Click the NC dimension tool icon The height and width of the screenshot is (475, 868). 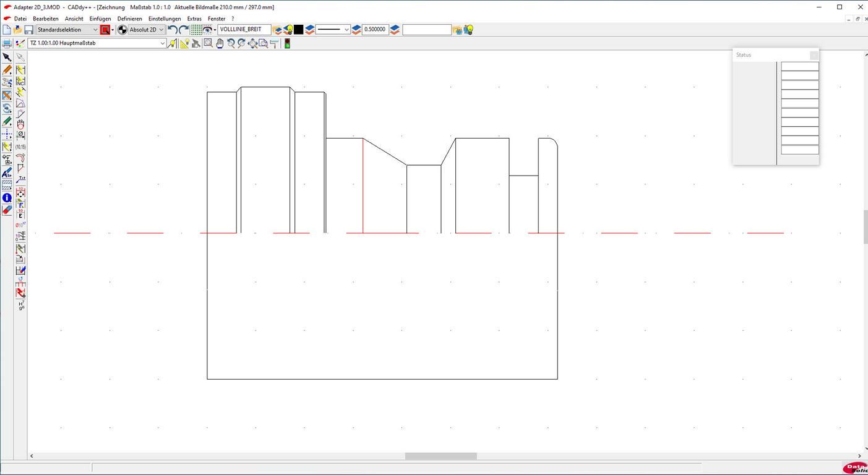[x=20, y=81]
